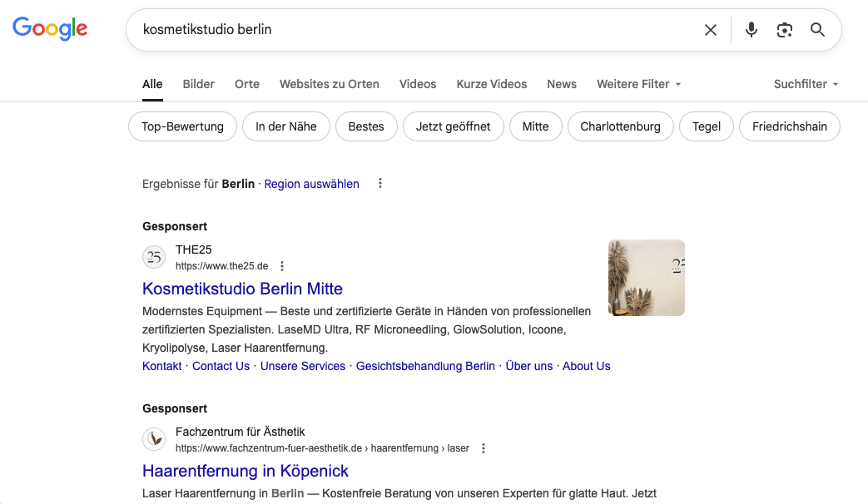This screenshot has width=868, height=504.
Task: Click the Region auswählen link
Action: coord(311,184)
